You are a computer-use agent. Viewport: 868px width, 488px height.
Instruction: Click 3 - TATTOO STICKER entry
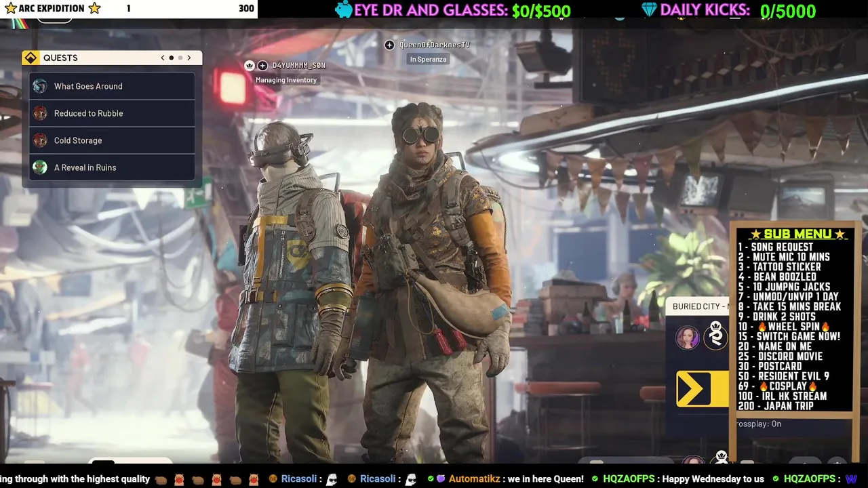coord(780,267)
